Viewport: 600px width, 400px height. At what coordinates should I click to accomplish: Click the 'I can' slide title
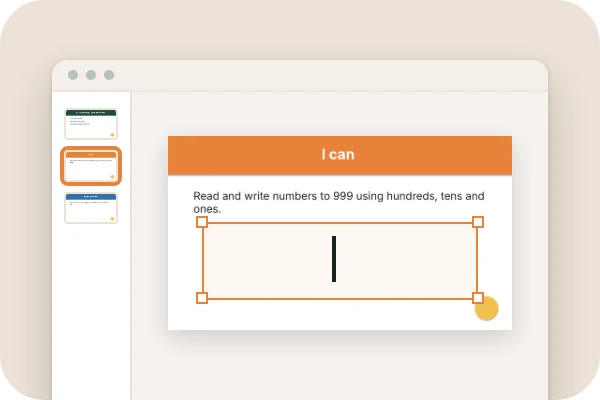click(x=338, y=154)
